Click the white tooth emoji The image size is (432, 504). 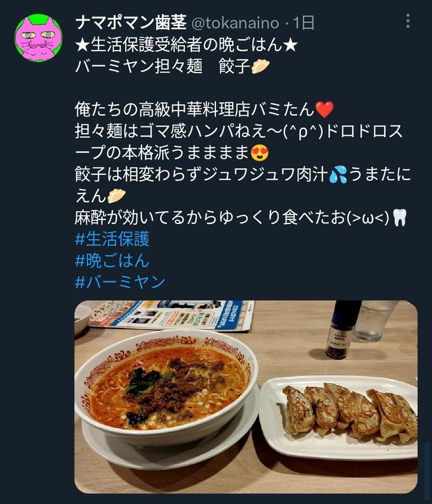point(400,218)
